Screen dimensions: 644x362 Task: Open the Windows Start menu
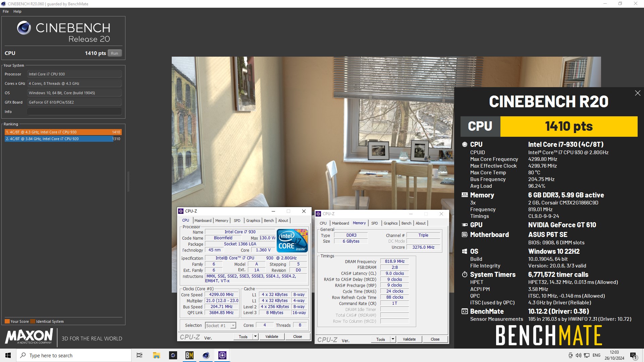pyautogui.click(x=8, y=355)
